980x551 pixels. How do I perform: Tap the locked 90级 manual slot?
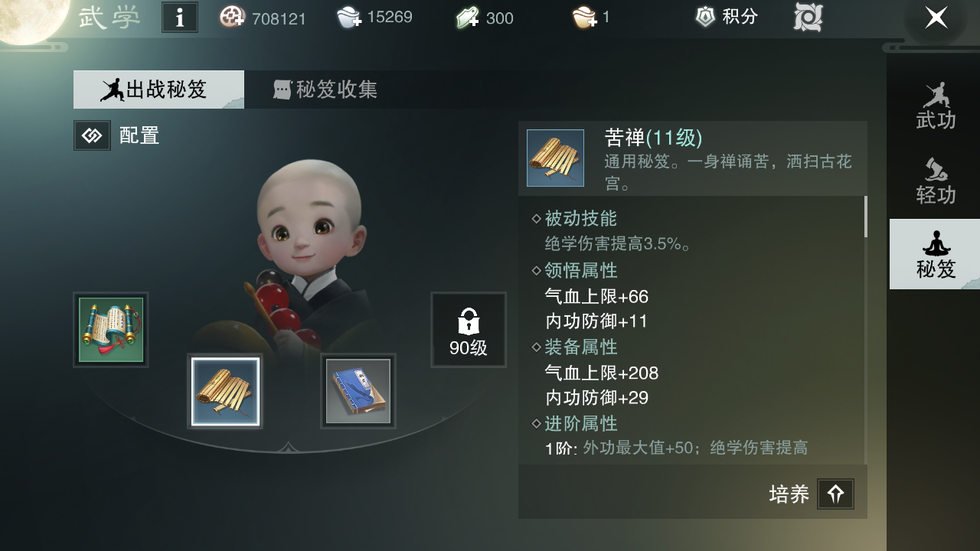468,330
